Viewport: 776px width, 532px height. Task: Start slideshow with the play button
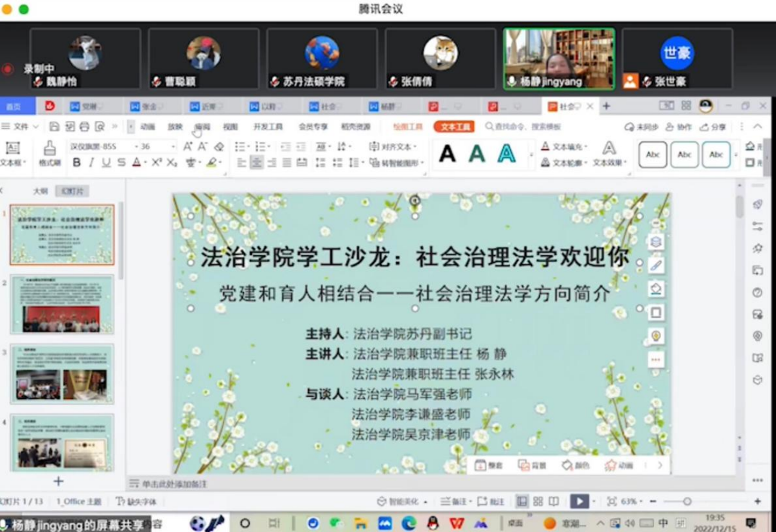[579, 502]
